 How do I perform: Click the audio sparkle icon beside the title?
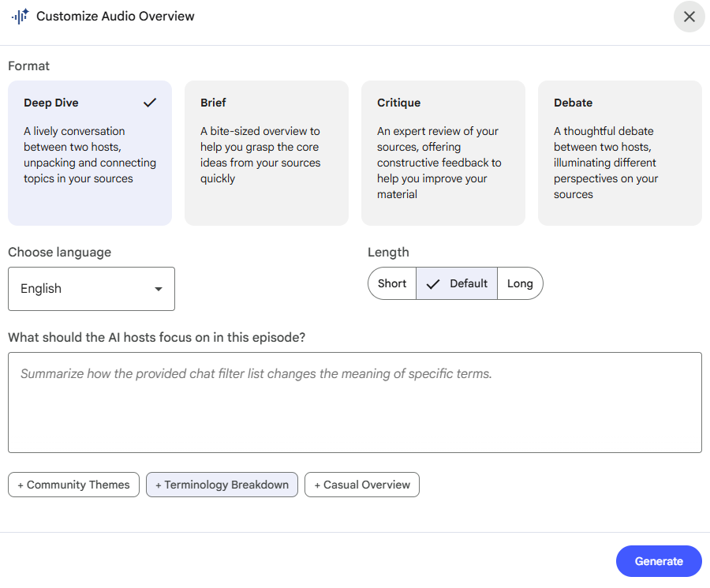click(x=20, y=17)
